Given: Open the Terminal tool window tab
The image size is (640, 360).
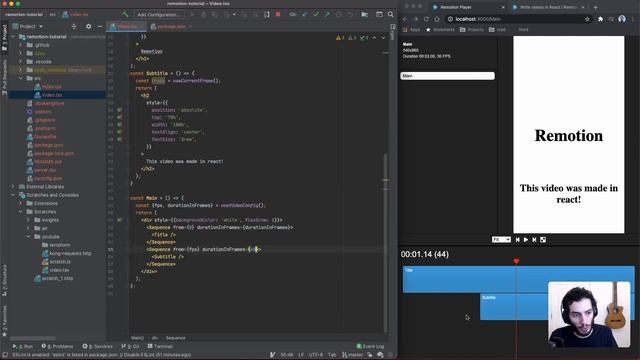Looking at the screenshot, I should pyautogui.click(x=161, y=346).
